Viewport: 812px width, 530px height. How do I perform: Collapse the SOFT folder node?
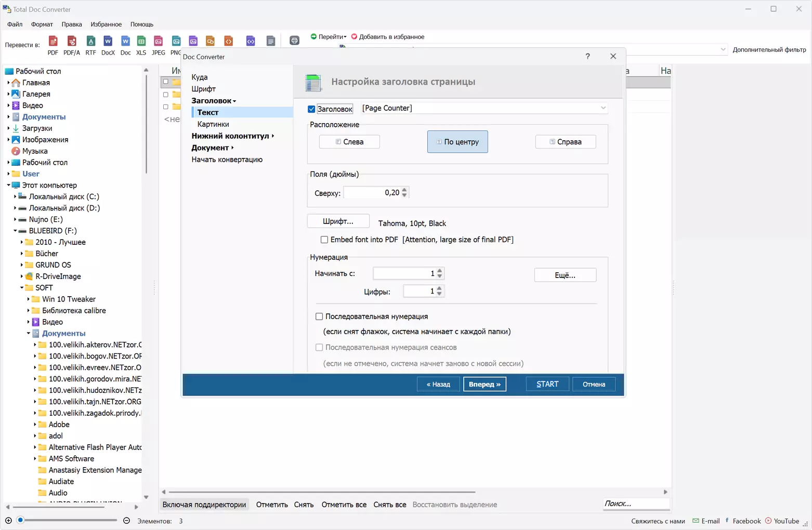[x=22, y=288]
